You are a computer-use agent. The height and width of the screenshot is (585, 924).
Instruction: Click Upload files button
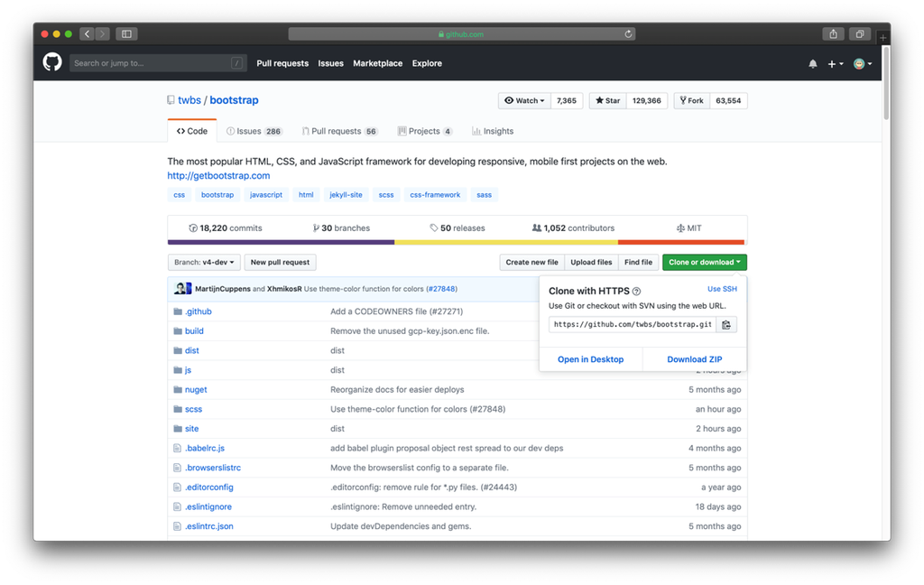(591, 263)
